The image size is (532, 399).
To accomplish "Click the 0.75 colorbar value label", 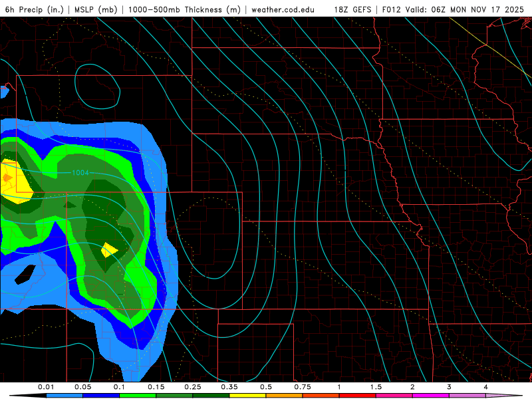I will pyautogui.click(x=303, y=387).
